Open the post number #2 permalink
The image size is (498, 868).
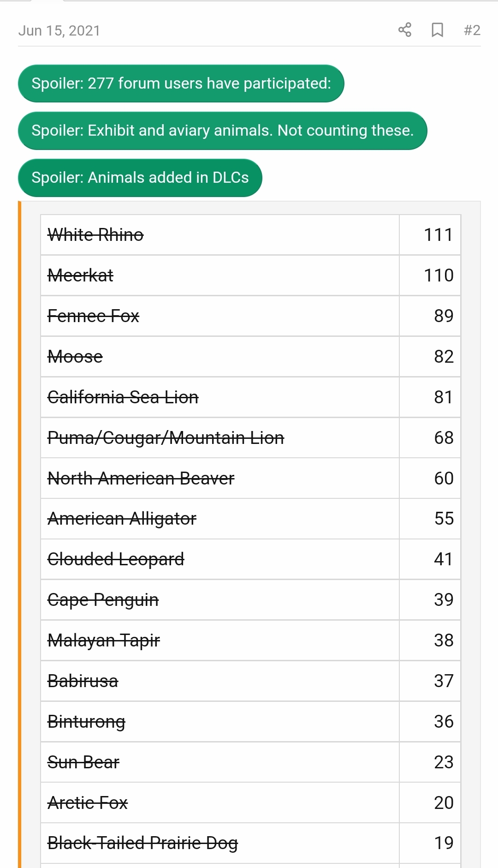472,30
